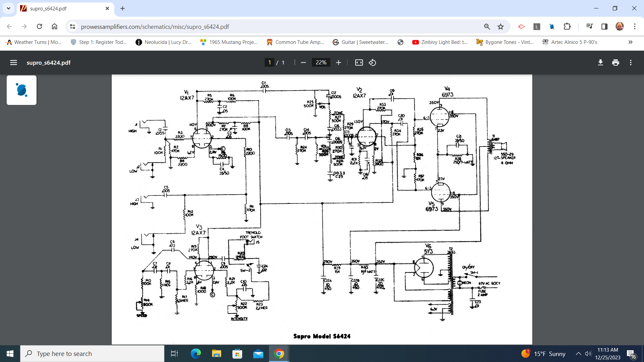Open the Guitar Sweetwater bookmark
Image resolution: width=644 pixels, height=362 pixels.
pos(361,42)
